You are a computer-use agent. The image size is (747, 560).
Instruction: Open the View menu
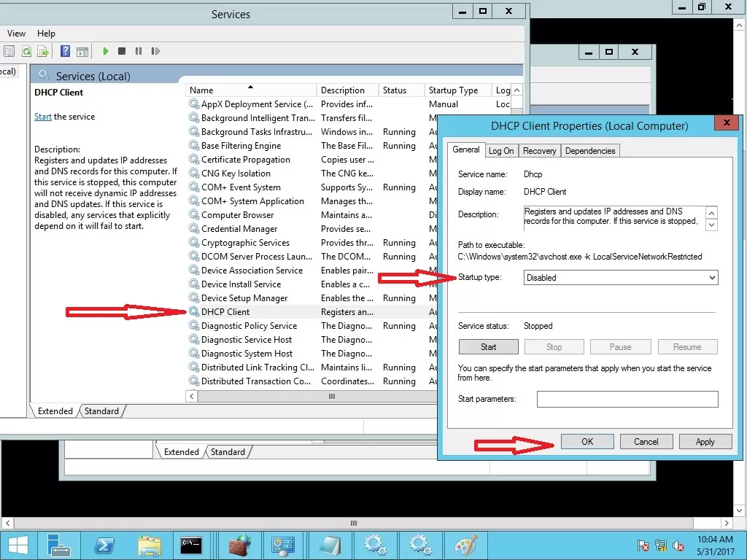coord(16,34)
